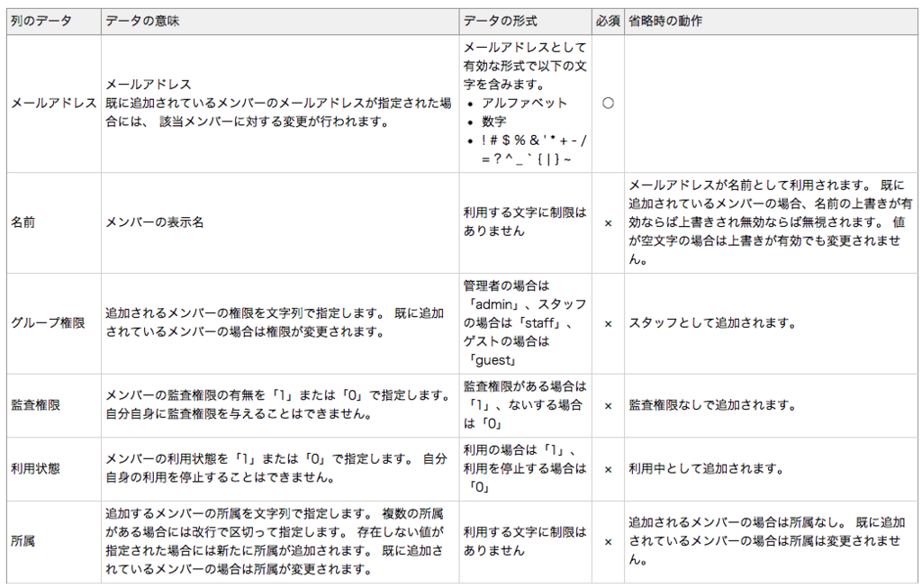922x588 pixels.
Task: Click the 必須 column header
Action: point(608,22)
